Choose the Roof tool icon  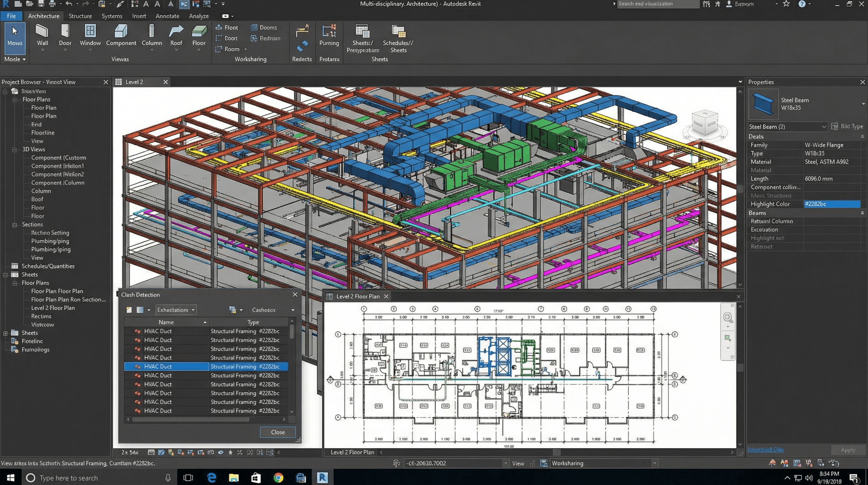pyautogui.click(x=176, y=31)
